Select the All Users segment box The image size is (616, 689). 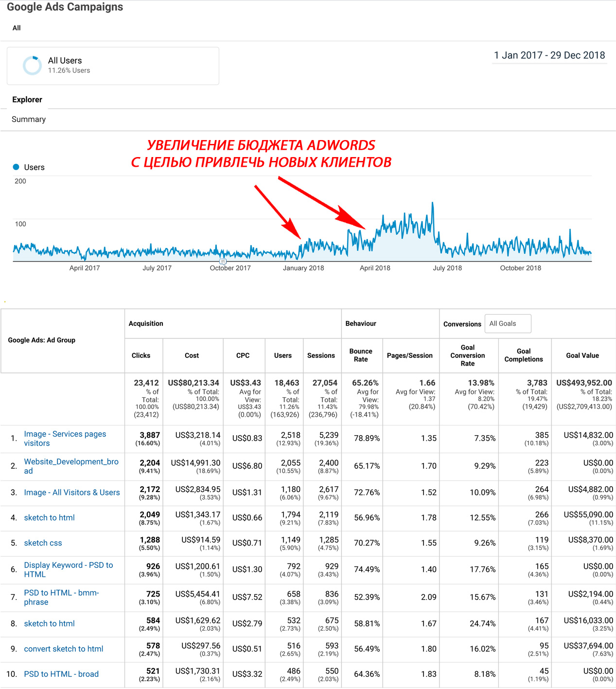click(x=113, y=66)
